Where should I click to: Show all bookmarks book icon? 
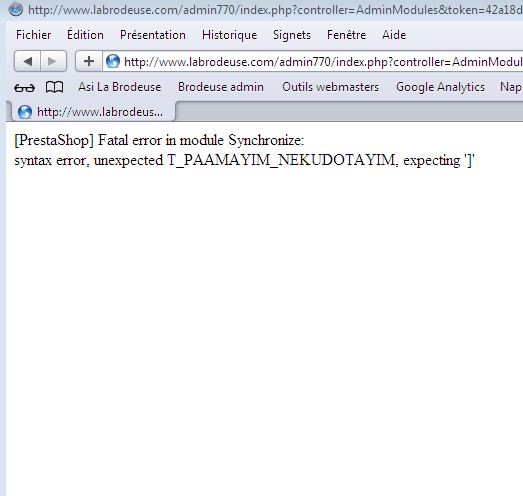pyautogui.click(x=54, y=87)
